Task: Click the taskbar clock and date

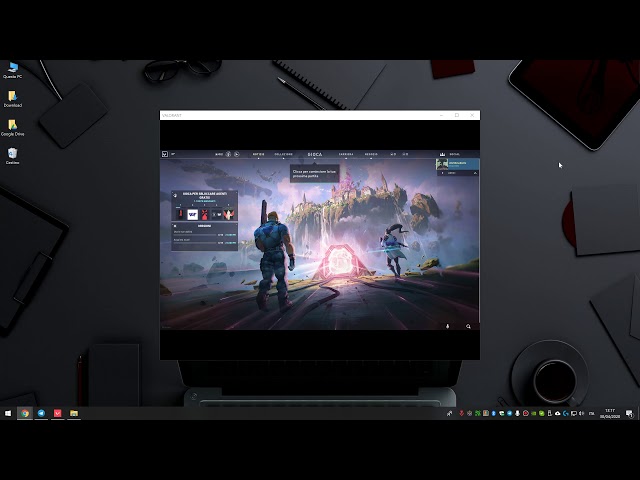Action: coord(609,412)
